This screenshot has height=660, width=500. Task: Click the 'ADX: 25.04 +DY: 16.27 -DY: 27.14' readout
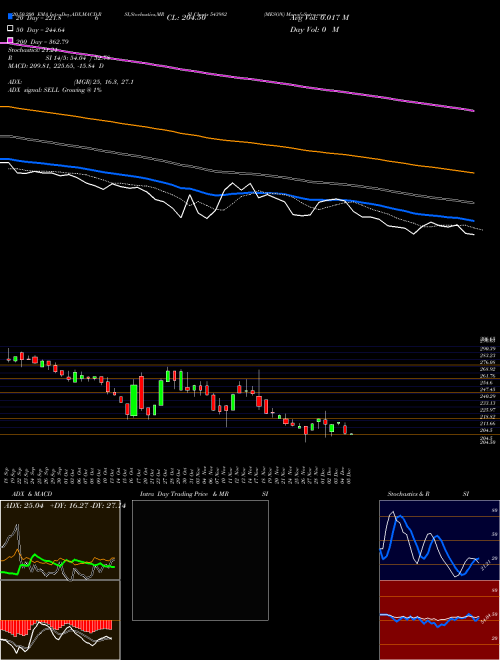pos(65,506)
